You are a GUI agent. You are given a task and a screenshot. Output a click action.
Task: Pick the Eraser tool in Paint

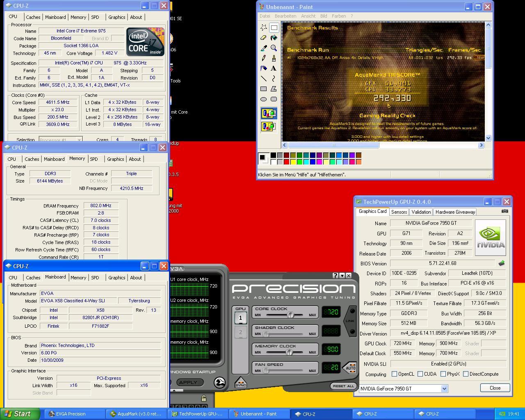tap(264, 38)
